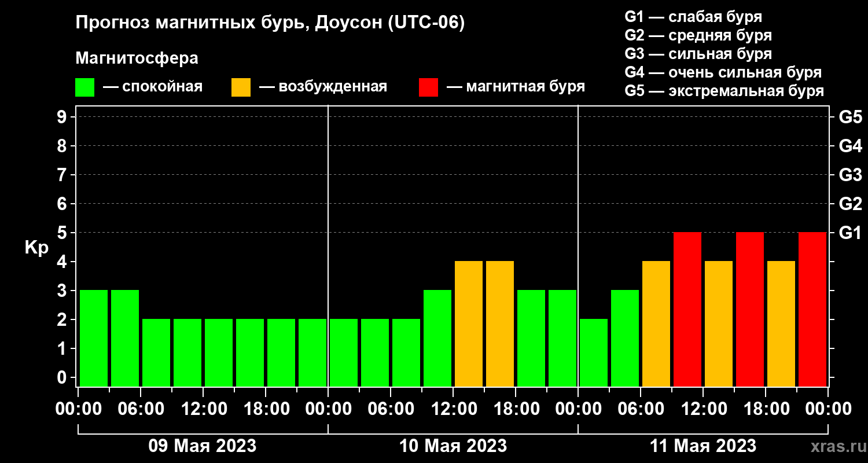Click the chart title mentioning Доусон
Viewport: 868px width, 463px height.
pos(270,24)
